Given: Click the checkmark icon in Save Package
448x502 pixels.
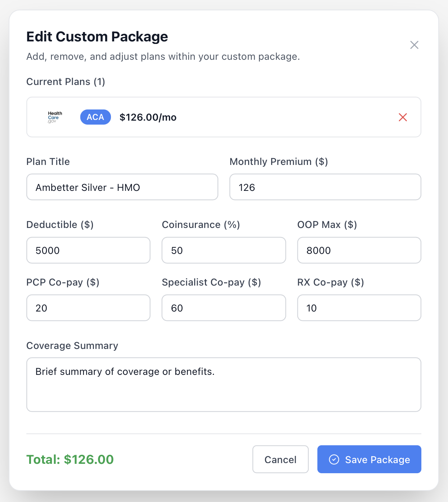Looking at the screenshot, I should [334, 460].
